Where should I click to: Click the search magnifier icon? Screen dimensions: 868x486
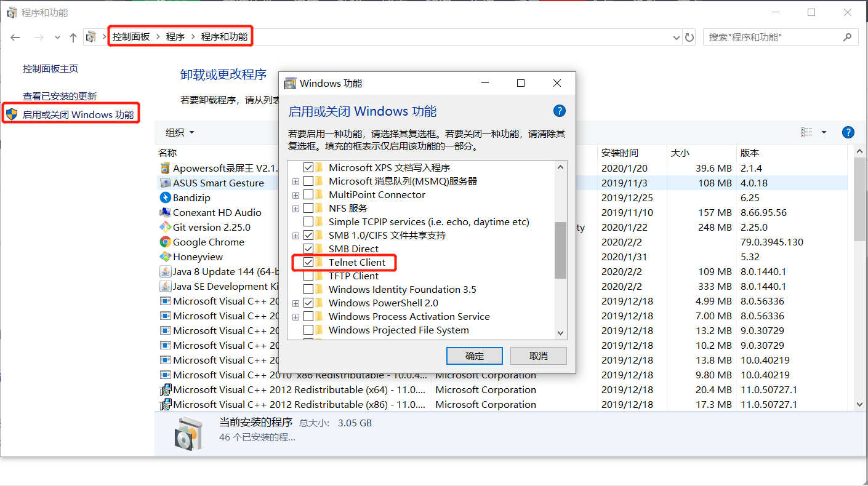(848, 38)
